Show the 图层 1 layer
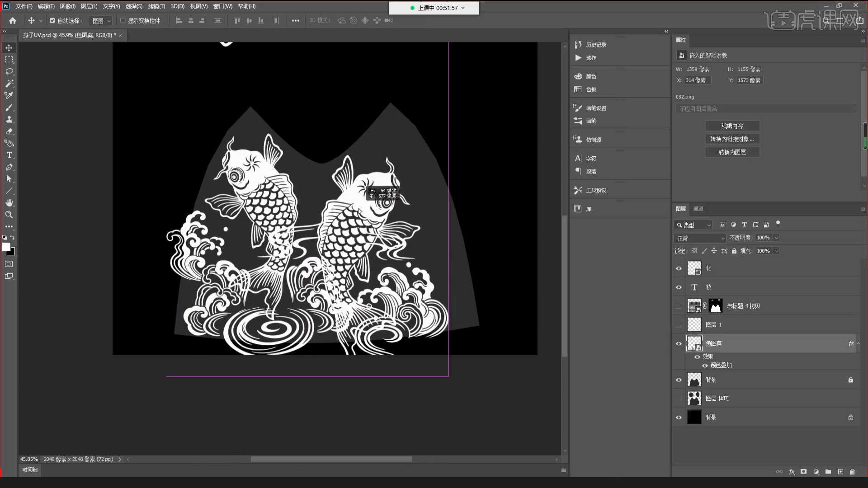868x488 pixels. tap(679, 324)
